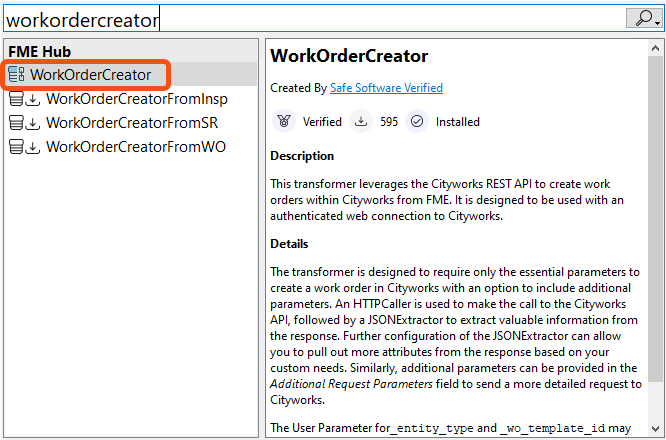Click the Details heading
The width and height of the screenshot is (666, 440).
289,244
